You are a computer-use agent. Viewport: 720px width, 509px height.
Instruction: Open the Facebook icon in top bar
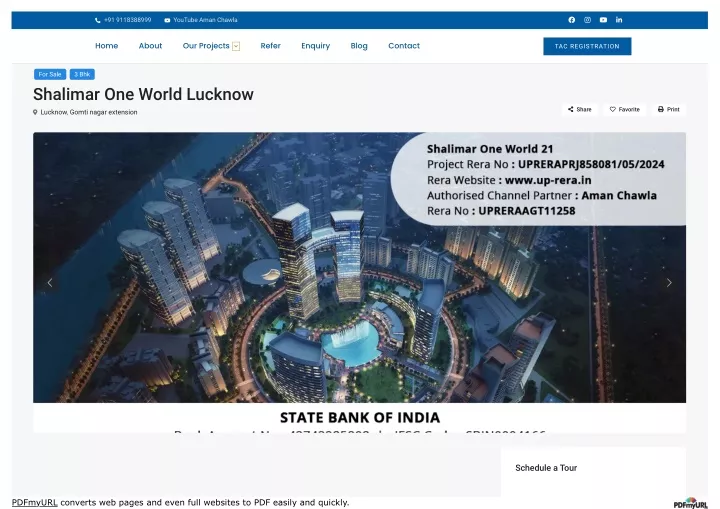pos(572,20)
